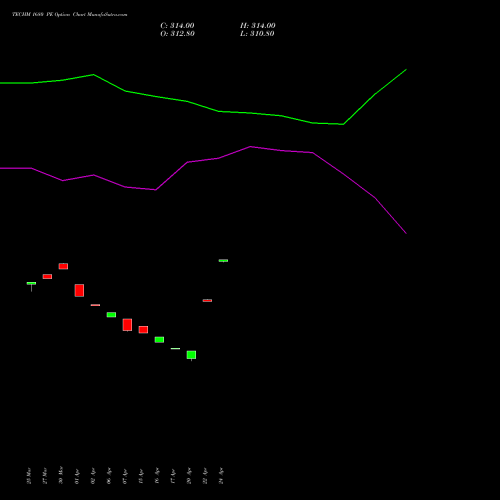Select the red candle above 07 Apr
Screen dimensions: 500x500
pos(127,325)
